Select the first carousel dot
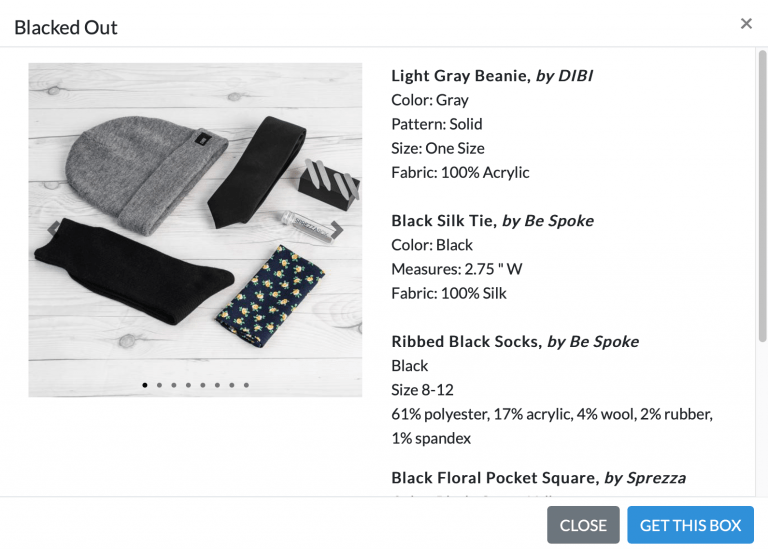This screenshot has width=768, height=549. click(145, 385)
